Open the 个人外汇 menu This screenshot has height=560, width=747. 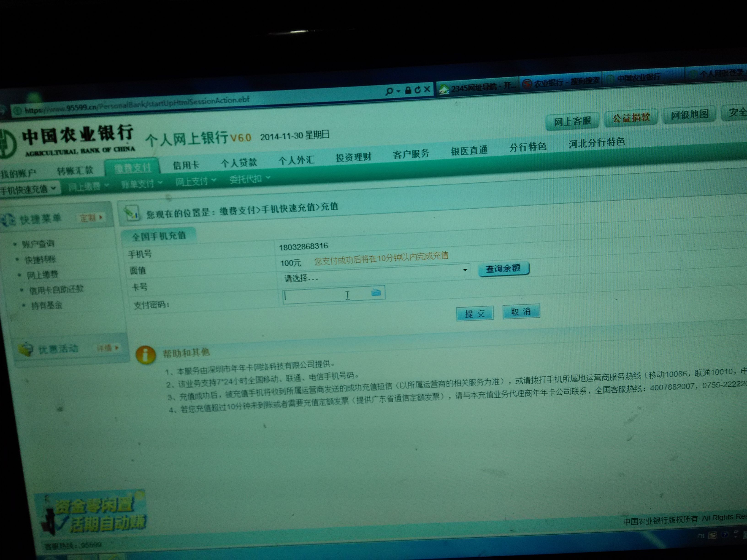click(296, 160)
